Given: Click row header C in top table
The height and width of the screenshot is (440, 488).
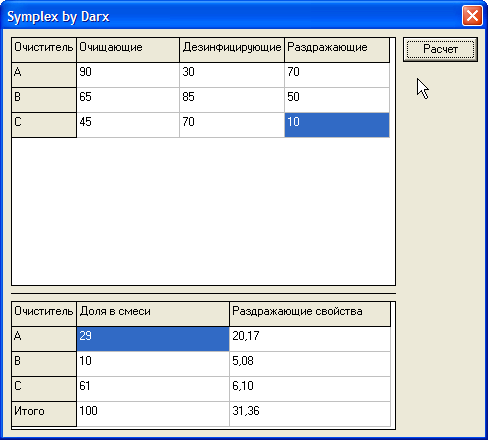Looking at the screenshot, I should pyautogui.click(x=44, y=125).
